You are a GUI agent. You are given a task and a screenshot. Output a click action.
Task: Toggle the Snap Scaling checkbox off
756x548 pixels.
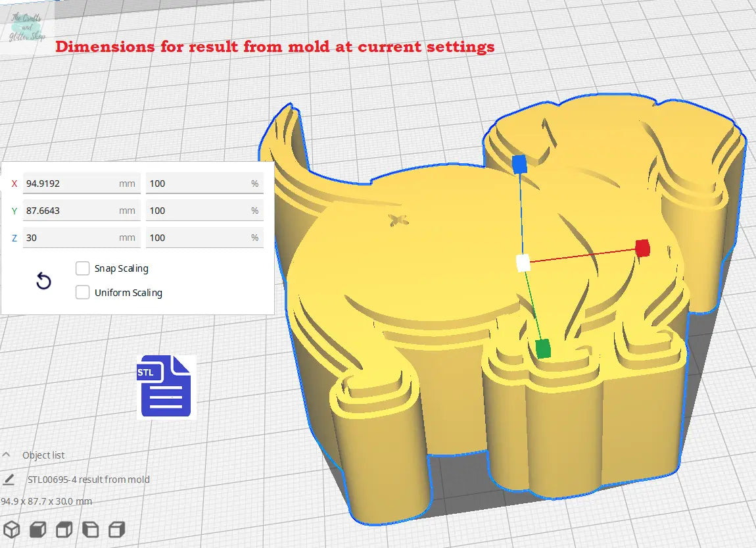coord(83,268)
